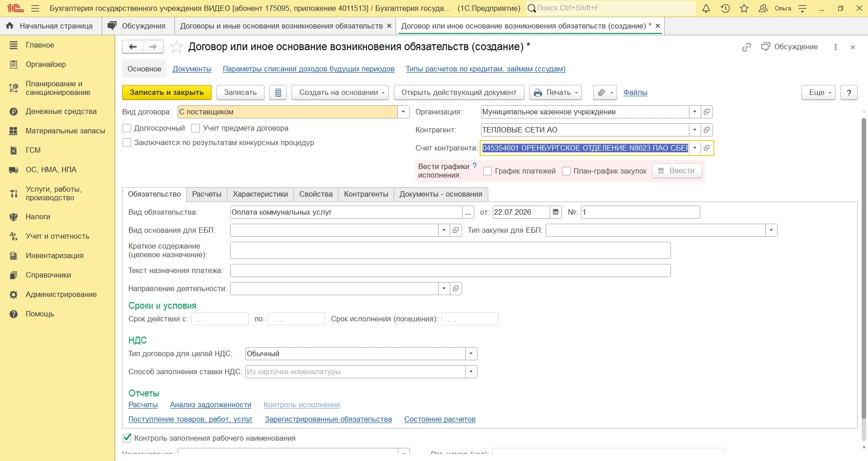Expand Способ заполнения ставки НДС dropdown
Screen dimensions: 868x461
(471, 372)
